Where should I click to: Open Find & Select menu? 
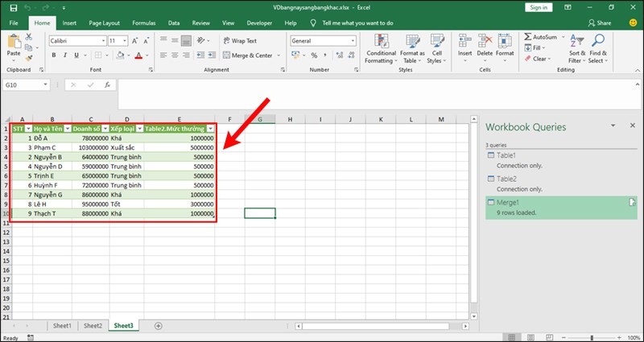[x=598, y=48]
